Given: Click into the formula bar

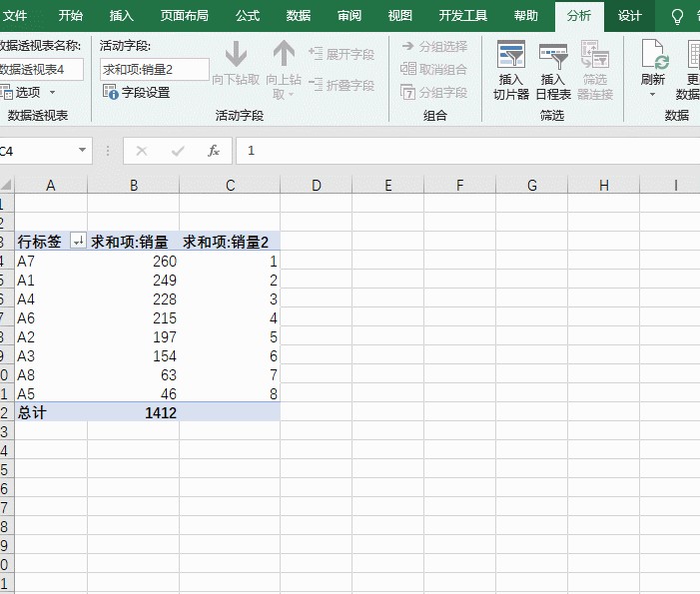Looking at the screenshot, I should [x=468, y=151].
